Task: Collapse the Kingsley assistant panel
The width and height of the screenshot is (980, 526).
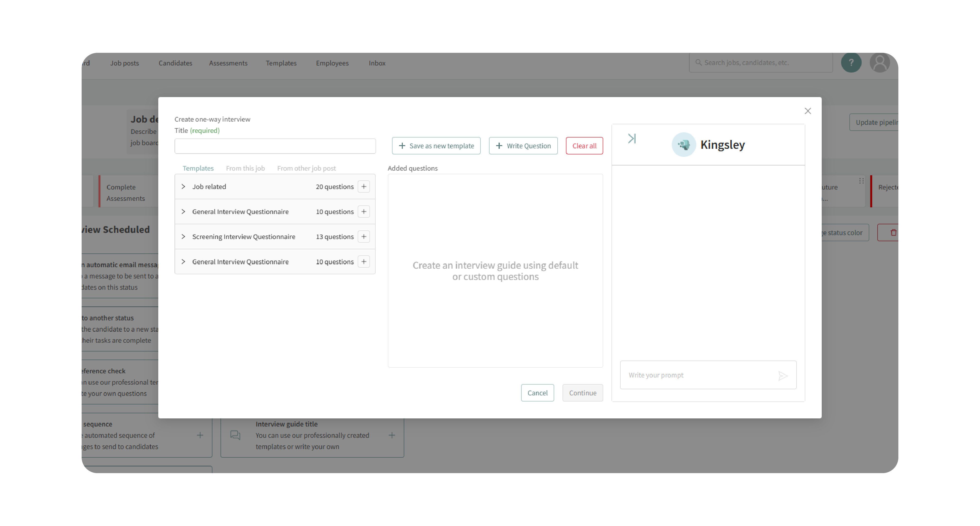Action: (x=632, y=138)
